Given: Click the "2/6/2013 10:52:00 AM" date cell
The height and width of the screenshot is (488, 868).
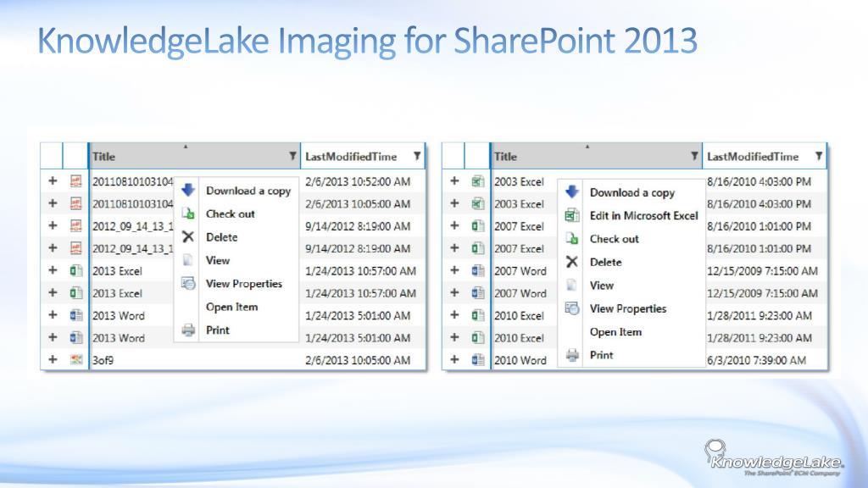Looking at the screenshot, I should click(358, 181).
